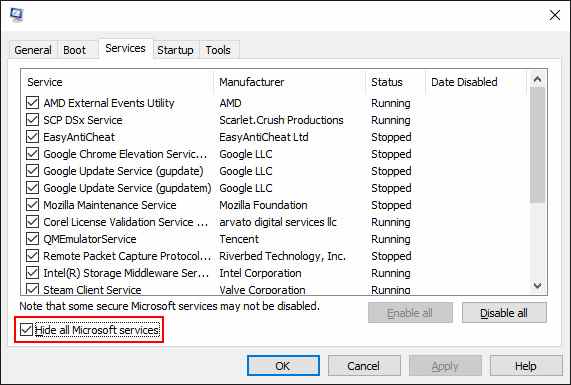Click Running status of AMD service
This screenshot has width=571, height=385.
391,103
